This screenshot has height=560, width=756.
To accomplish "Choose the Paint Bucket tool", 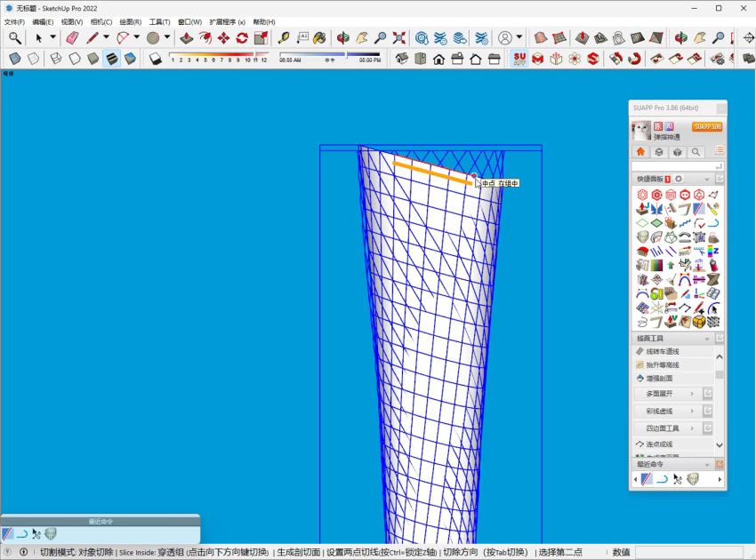I will pyautogui.click(x=319, y=37).
